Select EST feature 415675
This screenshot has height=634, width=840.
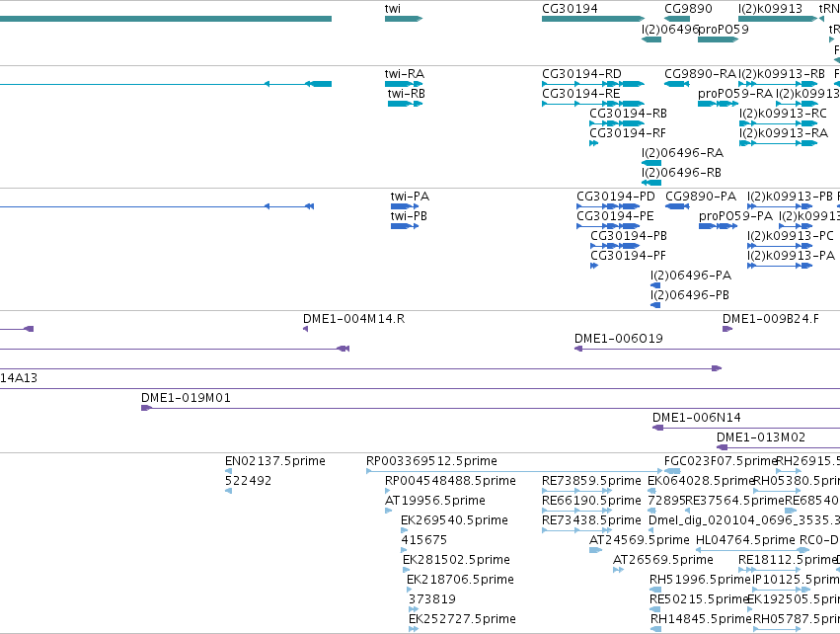pyautogui.click(x=404, y=550)
